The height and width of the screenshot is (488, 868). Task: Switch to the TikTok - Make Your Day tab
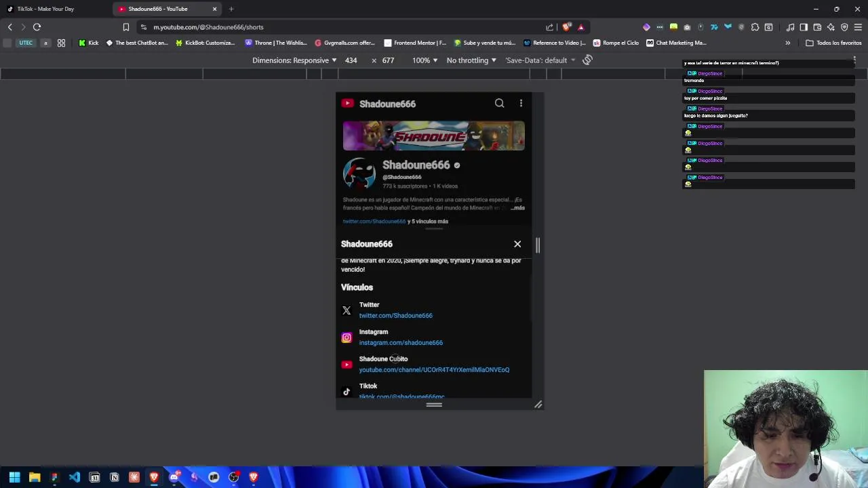55,9
